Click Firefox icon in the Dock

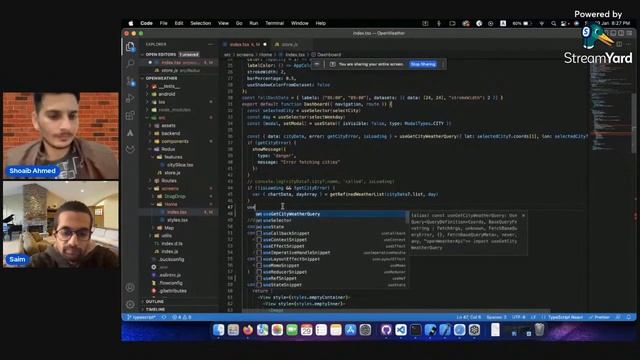coord(248,330)
